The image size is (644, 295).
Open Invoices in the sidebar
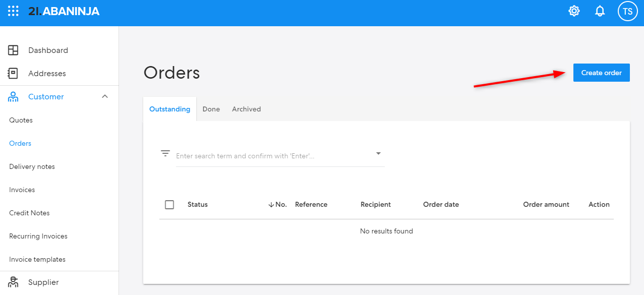(22, 190)
